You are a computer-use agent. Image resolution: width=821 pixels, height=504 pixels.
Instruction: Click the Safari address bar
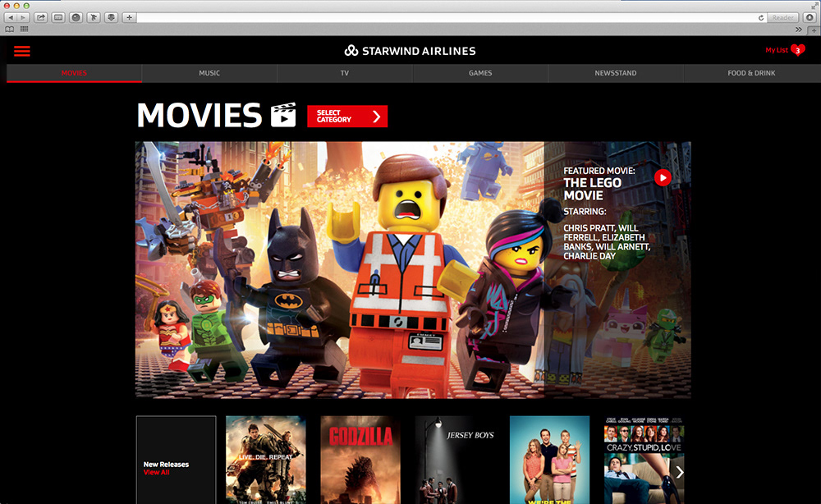[x=447, y=18]
